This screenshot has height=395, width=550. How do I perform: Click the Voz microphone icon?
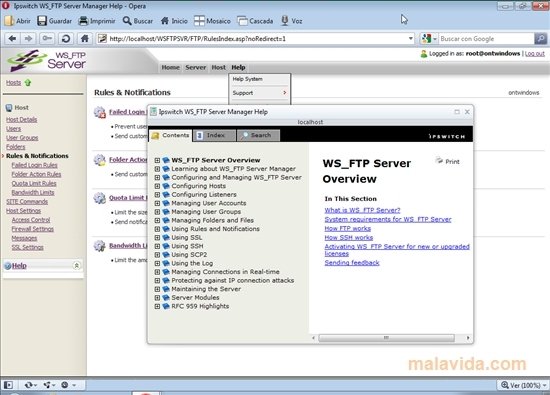[x=285, y=21]
